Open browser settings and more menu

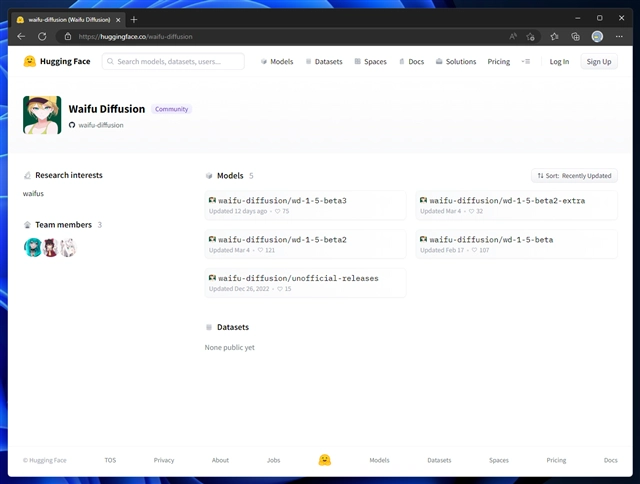click(x=619, y=36)
